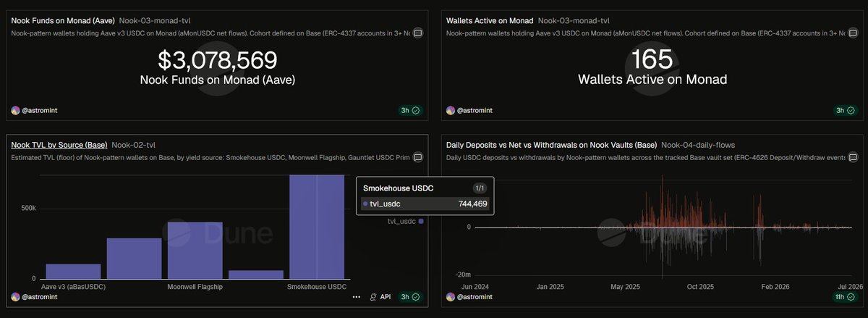Viewport: 868px width, 318px height.
Task: Click the Oct 2025 x-axis label
Action: tap(699, 287)
